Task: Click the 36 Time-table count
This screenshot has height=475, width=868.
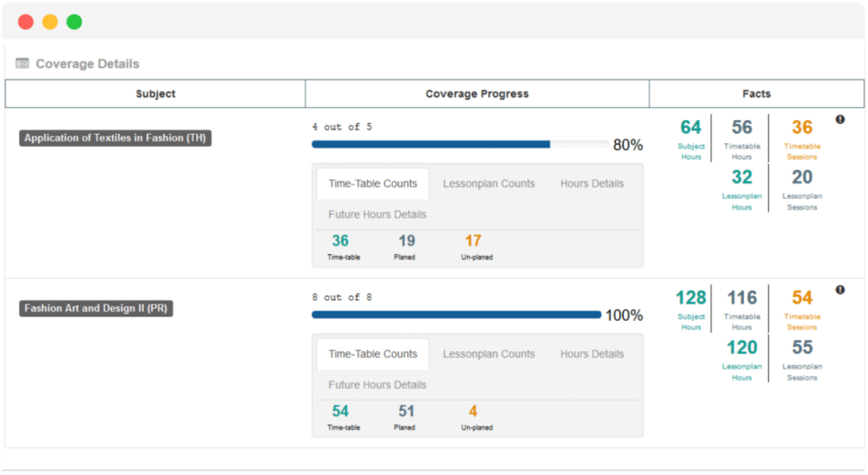Action: (x=339, y=240)
